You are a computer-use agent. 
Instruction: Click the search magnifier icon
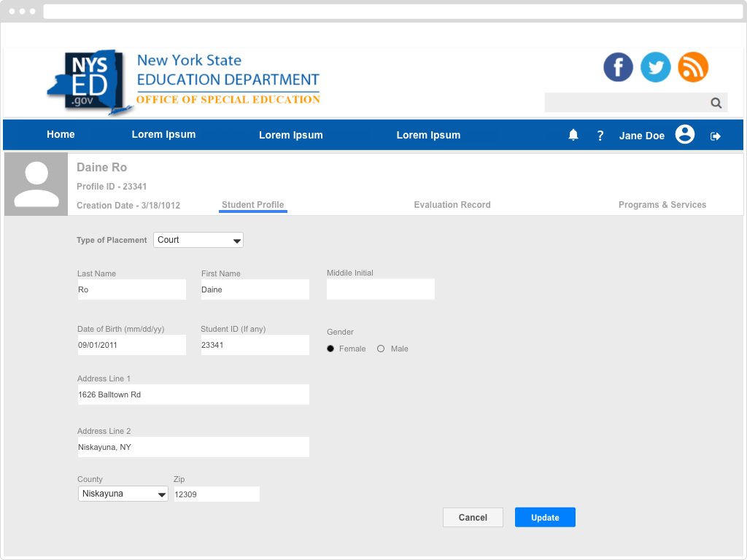pos(716,103)
